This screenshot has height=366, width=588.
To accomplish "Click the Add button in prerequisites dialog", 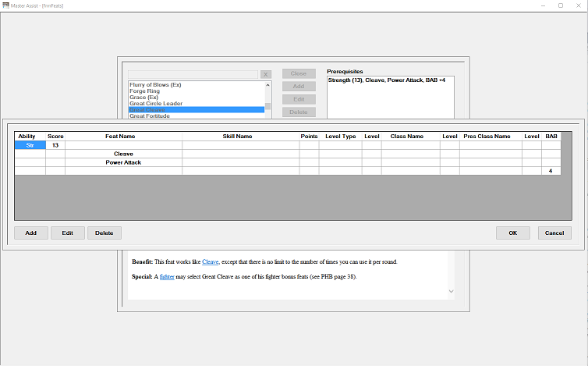I will click(x=30, y=233).
